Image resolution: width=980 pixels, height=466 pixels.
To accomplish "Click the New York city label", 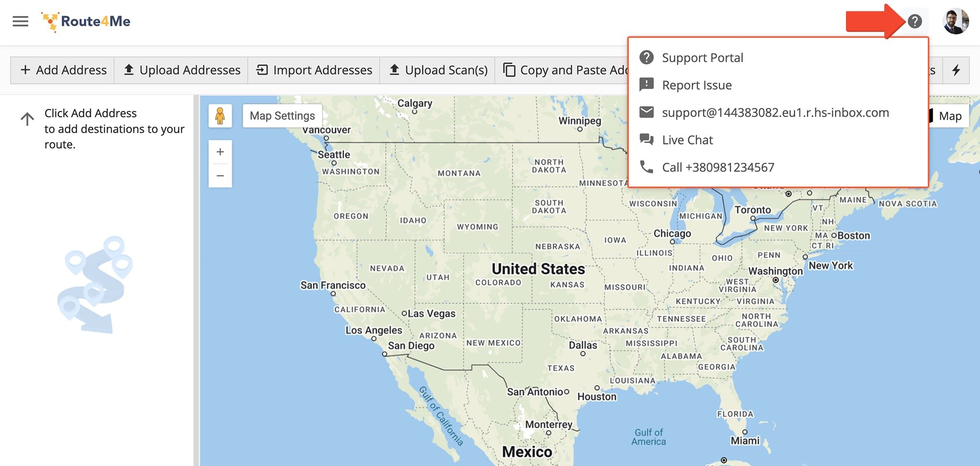I will point(831,266).
